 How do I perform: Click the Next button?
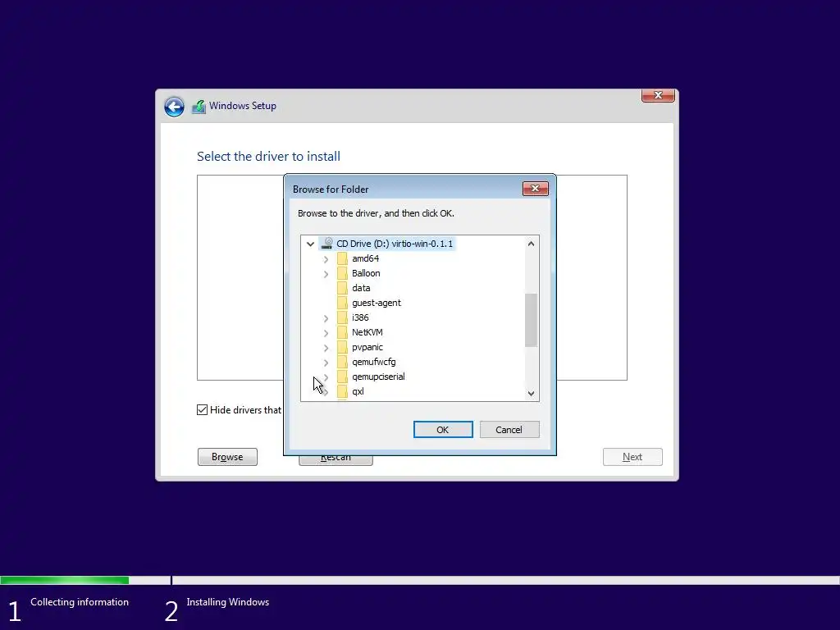pos(632,457)
